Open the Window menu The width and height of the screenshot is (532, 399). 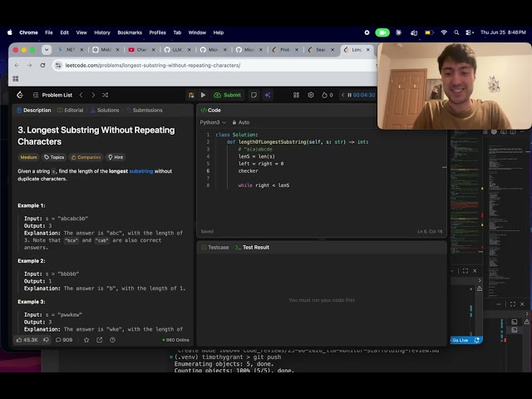pyautogui.click(x=197, y=32)
